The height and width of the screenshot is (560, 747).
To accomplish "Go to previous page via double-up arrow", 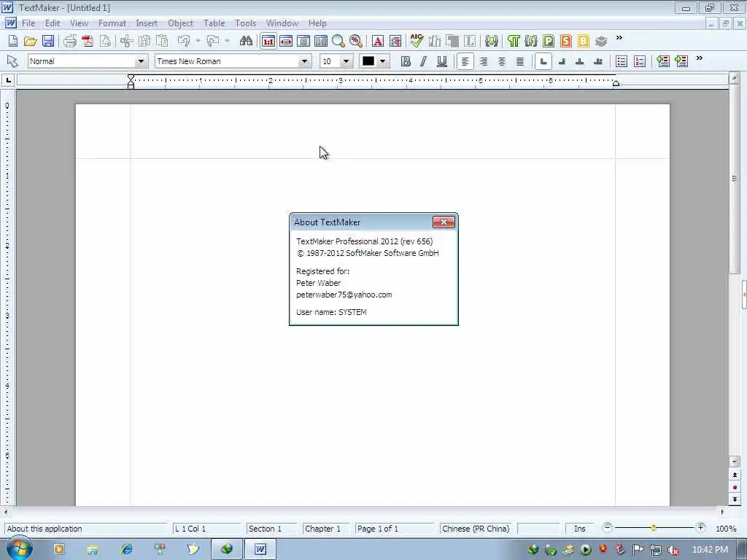I will pyautogui.click(x=735, y=475).
